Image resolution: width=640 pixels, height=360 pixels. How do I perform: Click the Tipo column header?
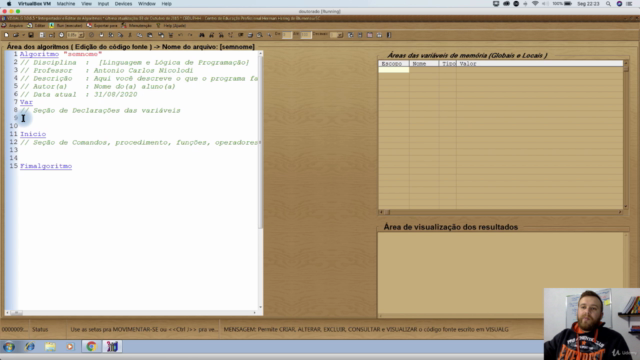pyautogui.click(x=447, y=64)
